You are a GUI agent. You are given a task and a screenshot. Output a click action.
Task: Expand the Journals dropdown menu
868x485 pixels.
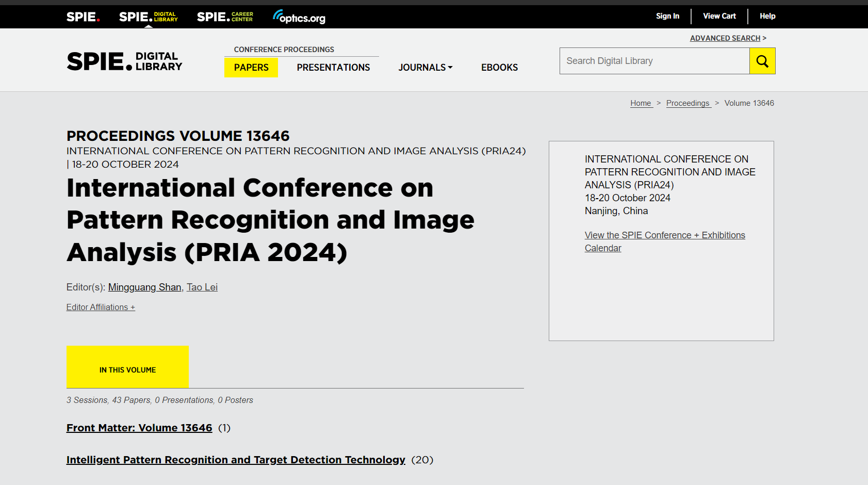click(x=425, y=68)
